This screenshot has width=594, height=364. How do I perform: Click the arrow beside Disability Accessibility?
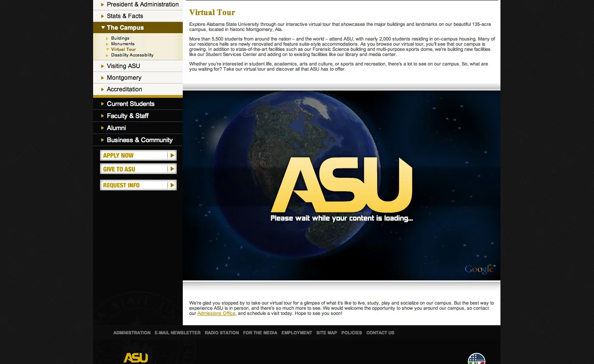pos(107,55)
